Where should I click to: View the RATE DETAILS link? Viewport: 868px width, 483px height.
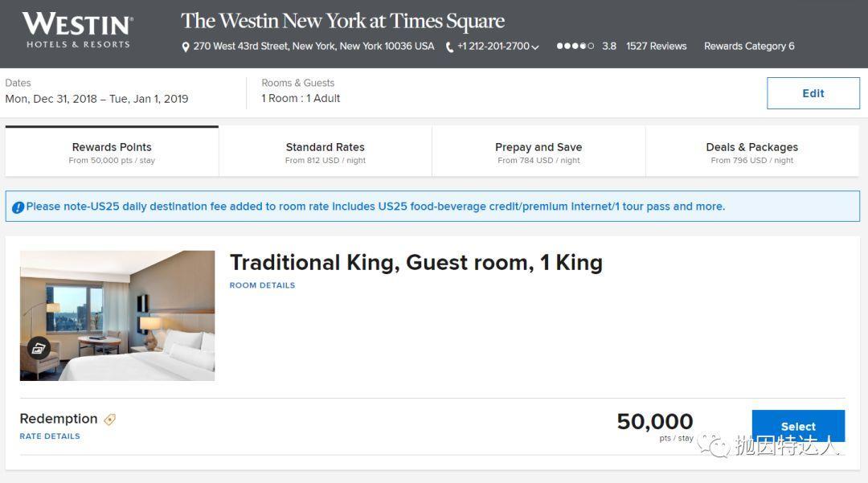click(x=50, y=436)
